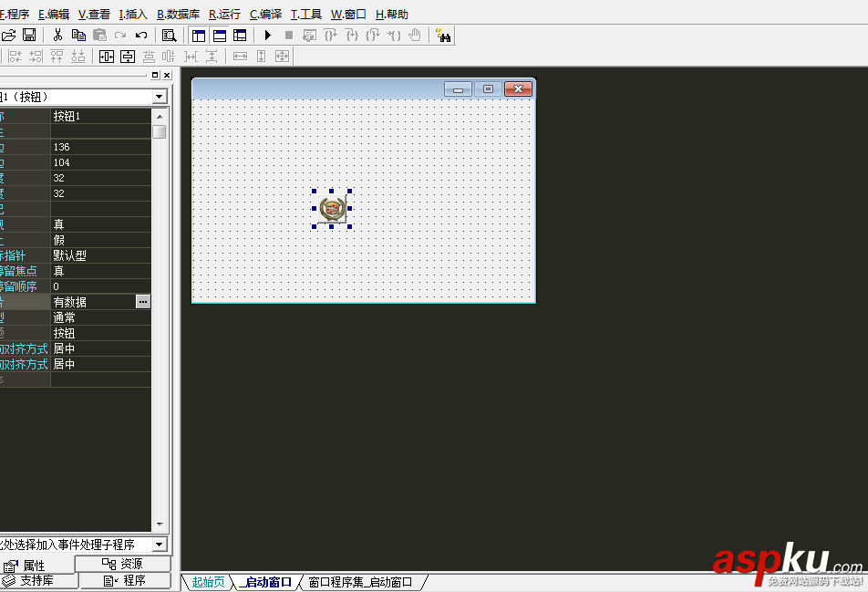Undo with the undo arrow icon
Image resolution: width=868 pixels, height=592 pixels.
coord(141,36)
